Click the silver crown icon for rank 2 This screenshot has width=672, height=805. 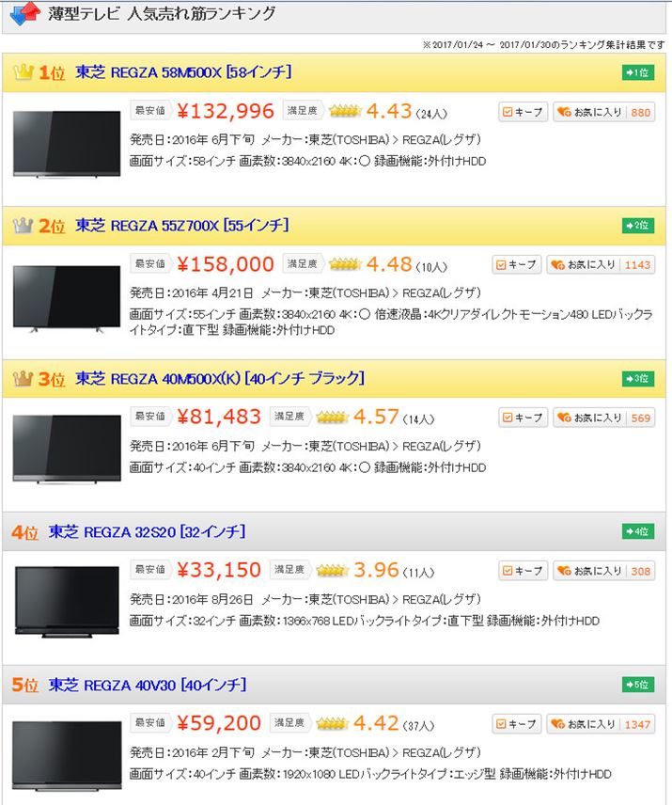click(x=23, y=226)
